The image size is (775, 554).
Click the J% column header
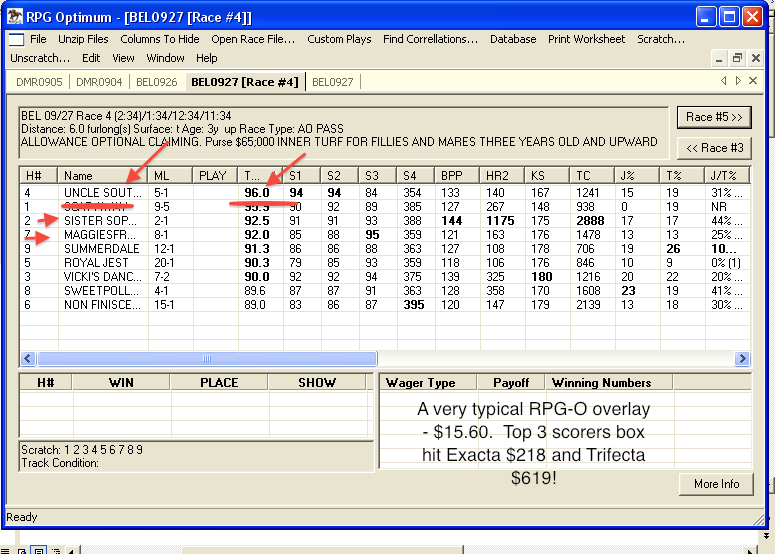pos(637,175)
